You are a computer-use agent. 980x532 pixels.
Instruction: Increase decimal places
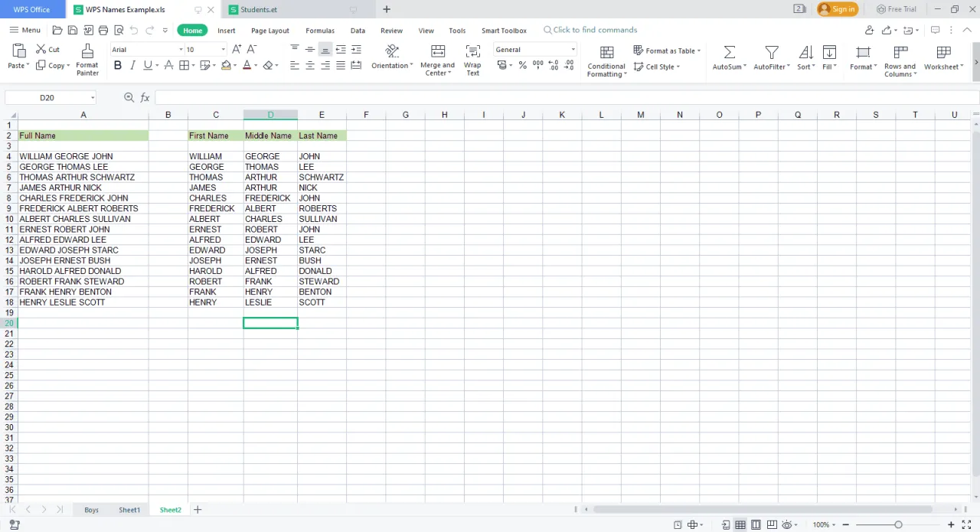(x=553, y=65)
